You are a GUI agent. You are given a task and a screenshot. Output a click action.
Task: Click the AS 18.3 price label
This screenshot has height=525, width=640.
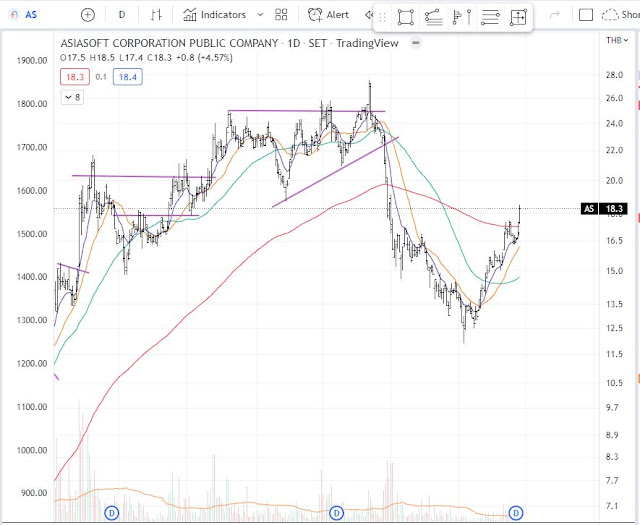604,209
